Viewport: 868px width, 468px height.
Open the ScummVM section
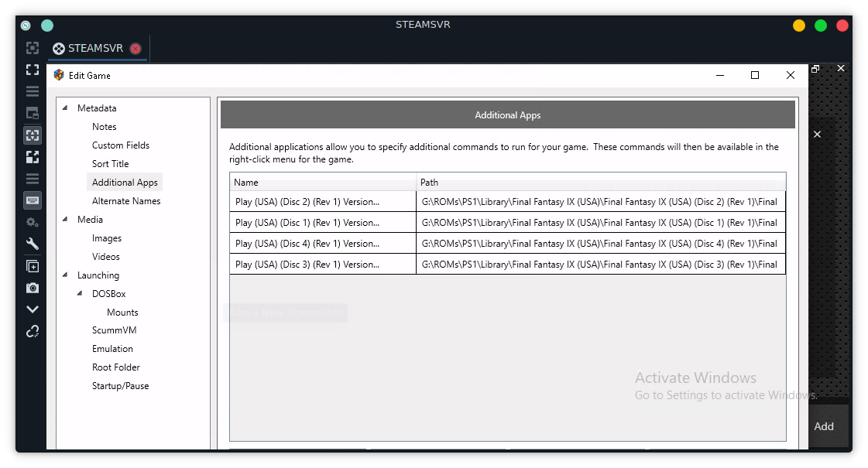pos(114,330)
